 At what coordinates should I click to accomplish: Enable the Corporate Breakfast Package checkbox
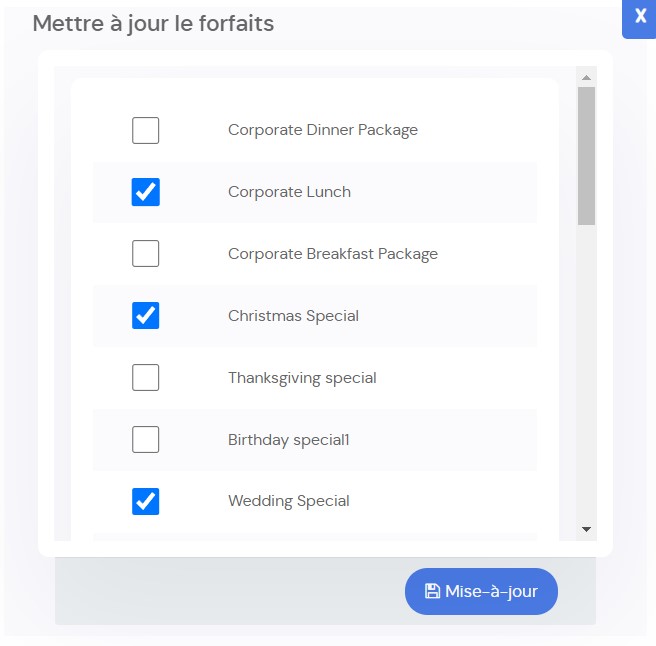tap(146, 254)
